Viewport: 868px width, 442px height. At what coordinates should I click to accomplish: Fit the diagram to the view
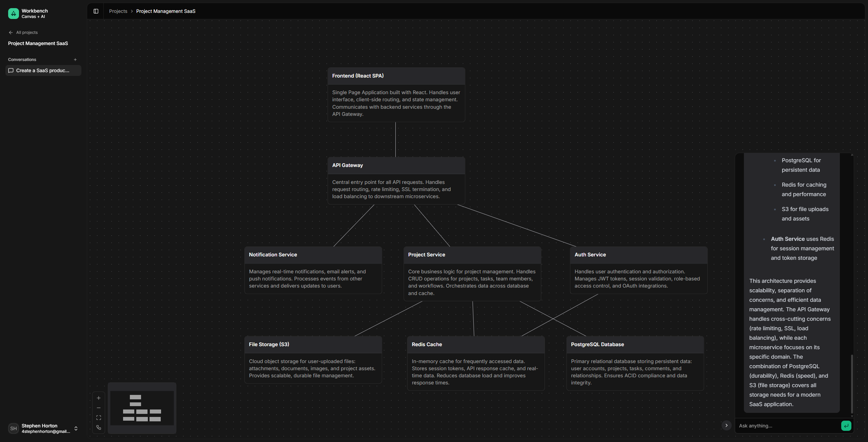[99, 417]
